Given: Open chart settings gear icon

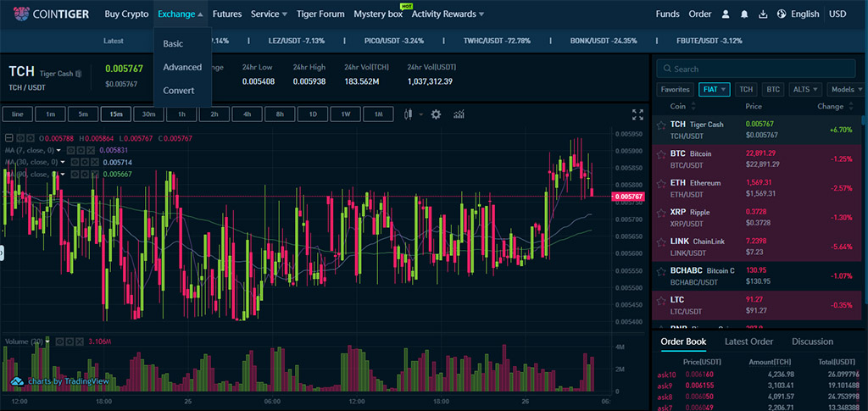Looking at the screenshot, I should 437,114.
